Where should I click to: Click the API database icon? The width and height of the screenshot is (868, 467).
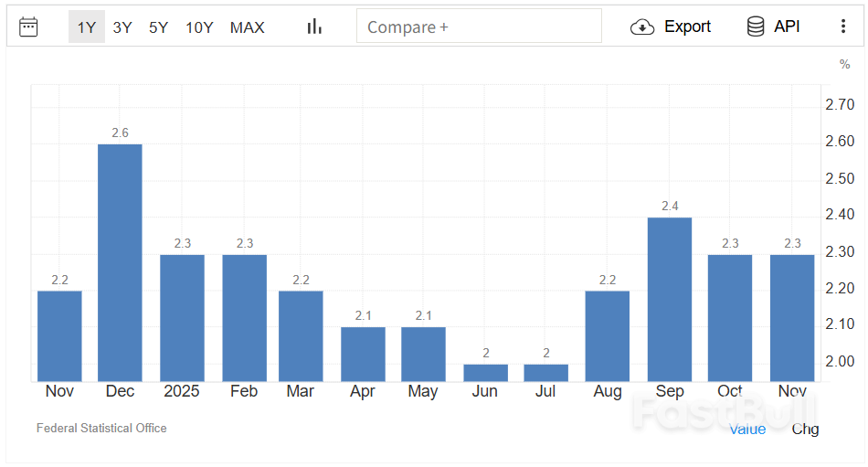click(756, 26)
